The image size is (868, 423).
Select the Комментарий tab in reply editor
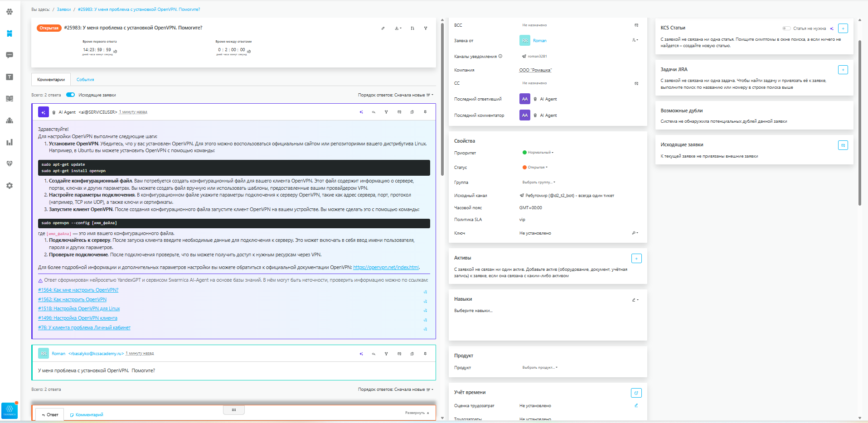(87, 415)
